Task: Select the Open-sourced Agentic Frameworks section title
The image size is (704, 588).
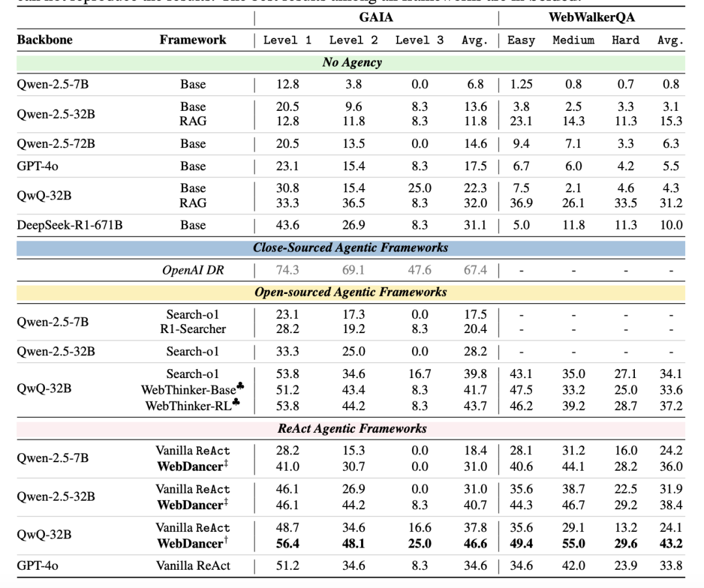Action: tap(351, 292)
